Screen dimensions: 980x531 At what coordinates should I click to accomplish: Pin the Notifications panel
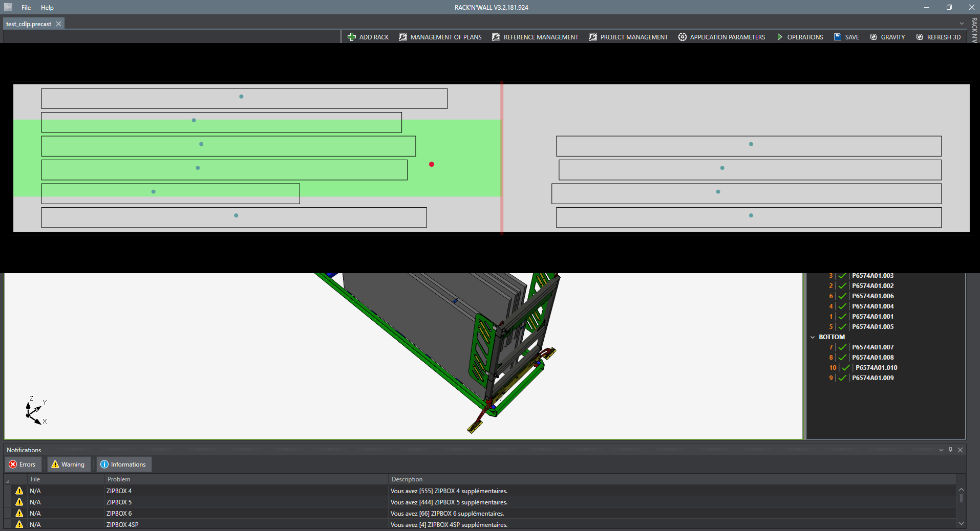pos(950,450)
